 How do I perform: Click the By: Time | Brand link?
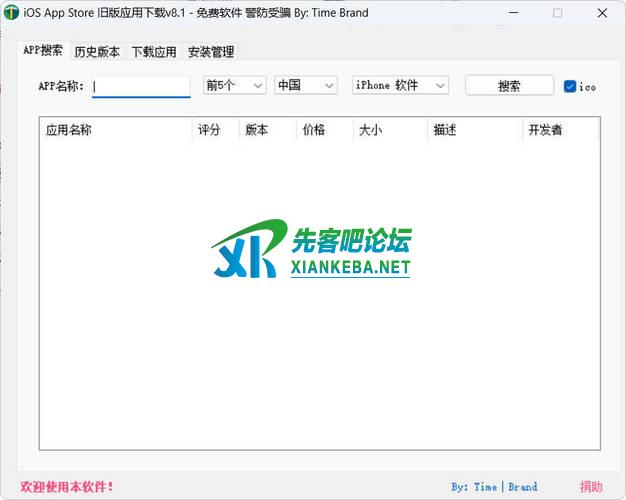(x=494, y=487)
